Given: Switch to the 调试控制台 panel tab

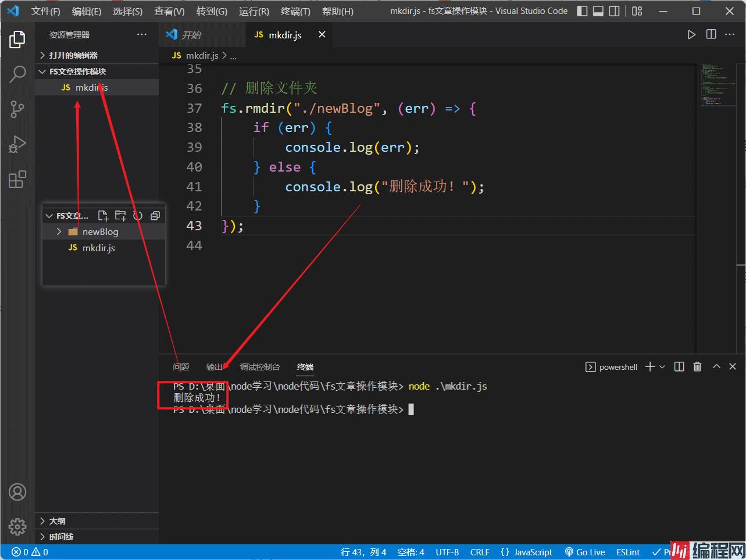Looking at the screenshot, I should coord(260,367).
